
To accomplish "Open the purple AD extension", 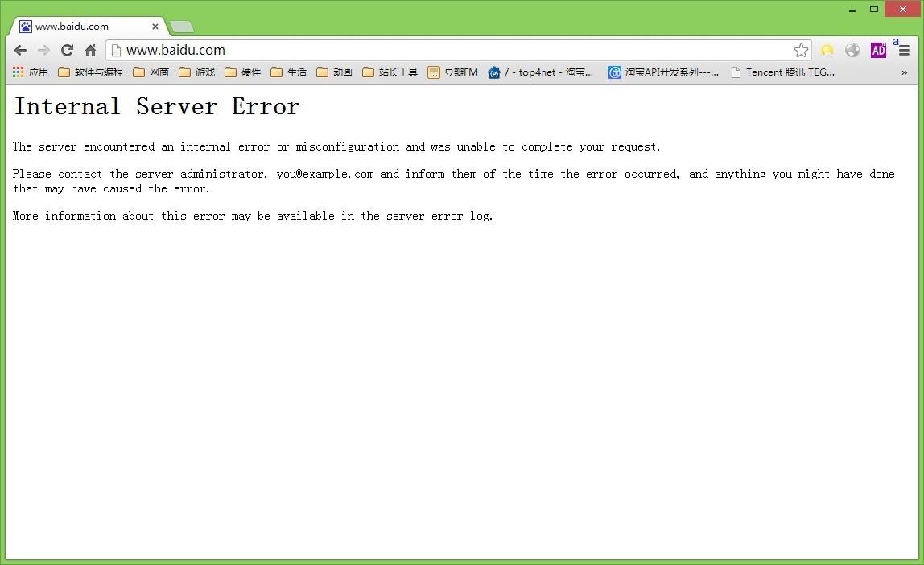I will click(878, 50).
